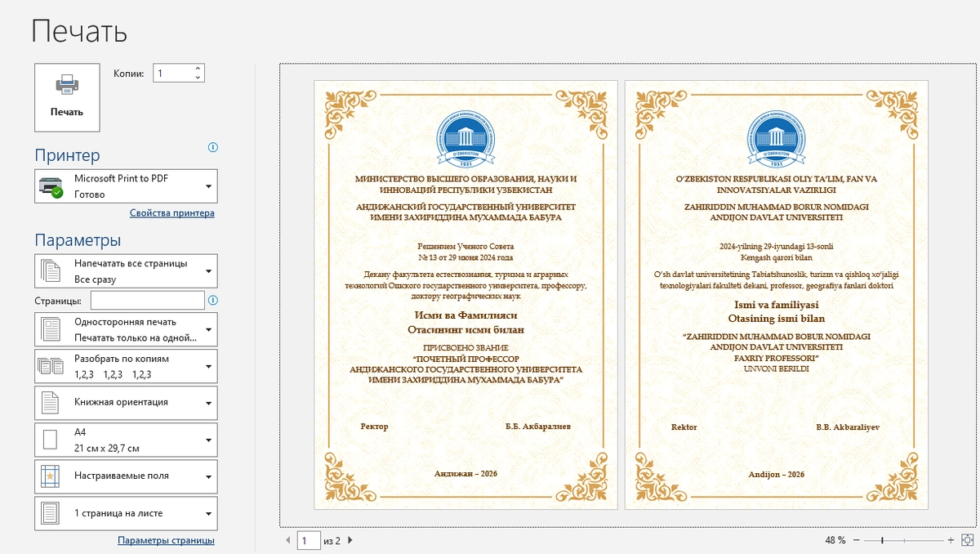
Task: Click the Страницы input field
Action: tap(147, 301)
